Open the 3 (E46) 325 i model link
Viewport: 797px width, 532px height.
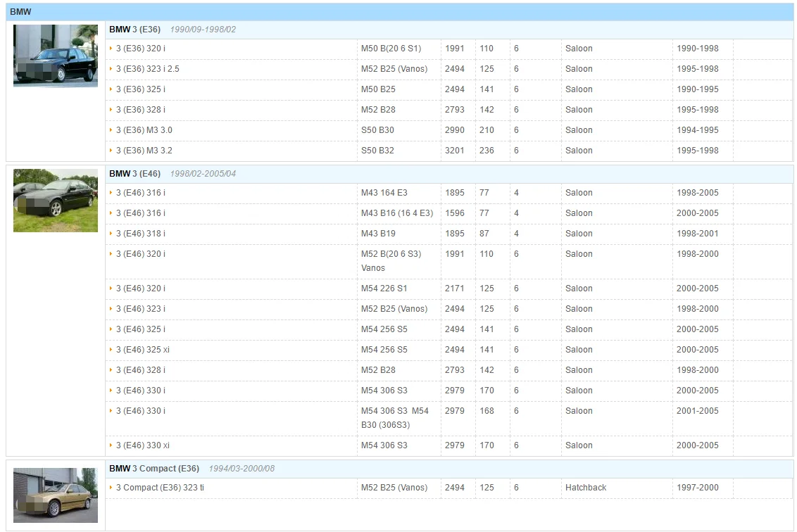pos(141,329)
